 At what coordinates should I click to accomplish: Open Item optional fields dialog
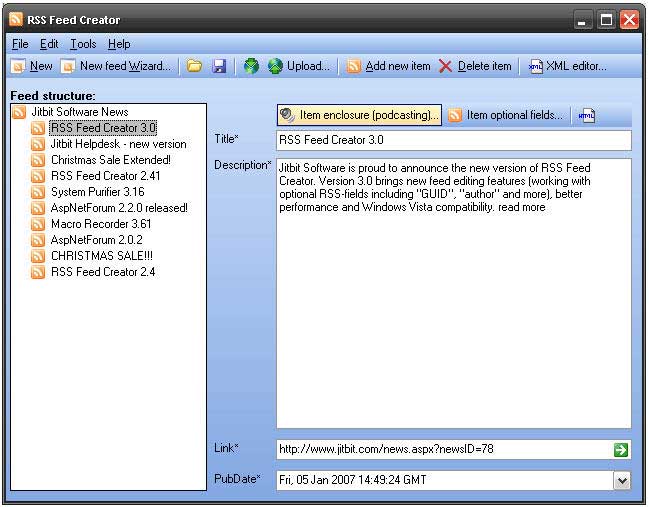pos(506,115)
